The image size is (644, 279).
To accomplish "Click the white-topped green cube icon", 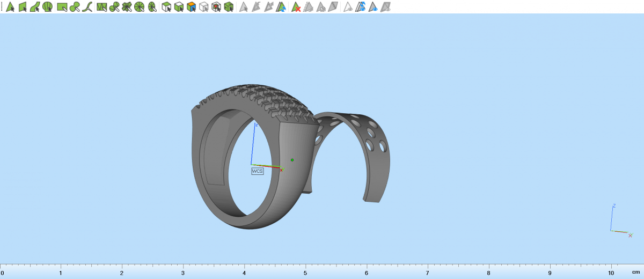I will [x=179, y=7].
